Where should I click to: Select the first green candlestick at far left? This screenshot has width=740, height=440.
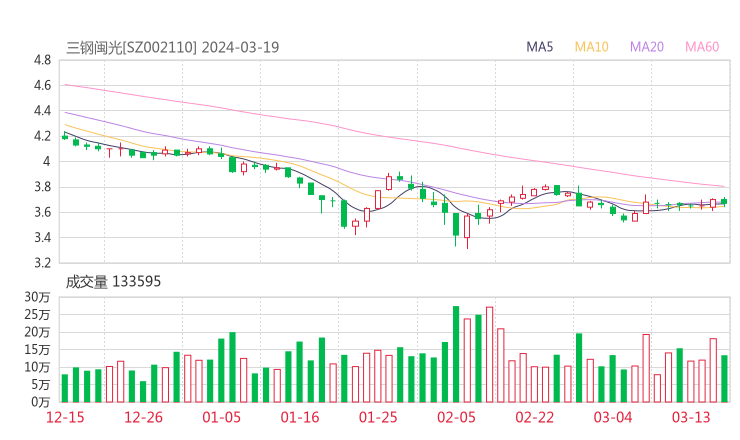coord(65,136)
